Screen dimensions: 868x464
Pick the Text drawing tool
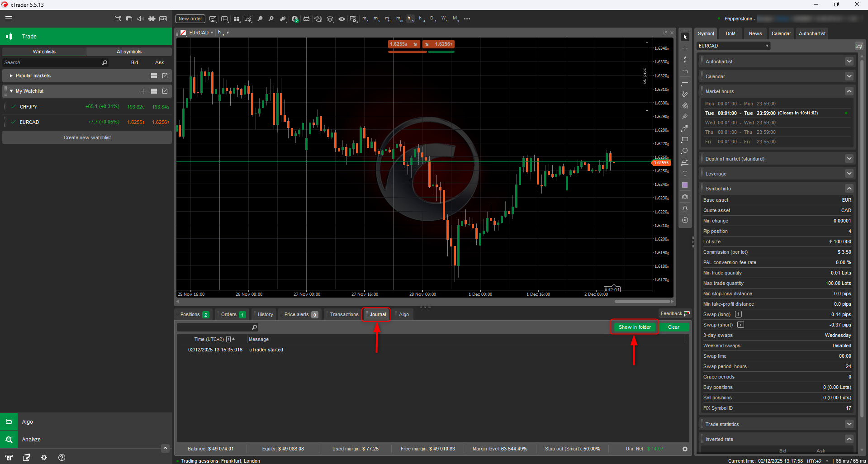click(x=685, y=174)
